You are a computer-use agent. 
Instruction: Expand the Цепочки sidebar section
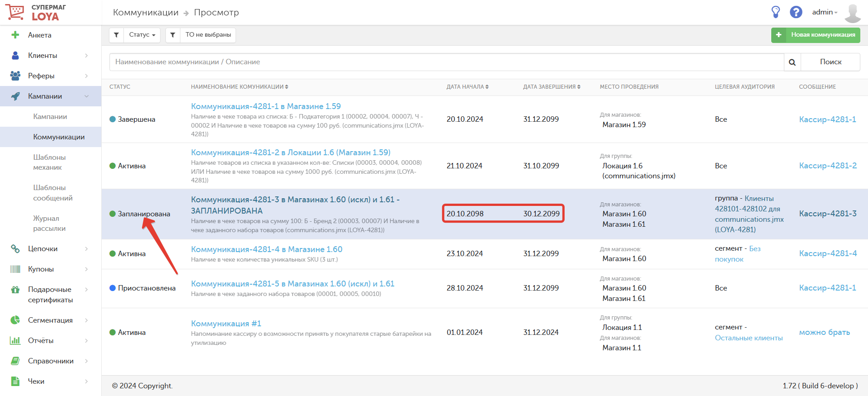[x=86, y=248]
